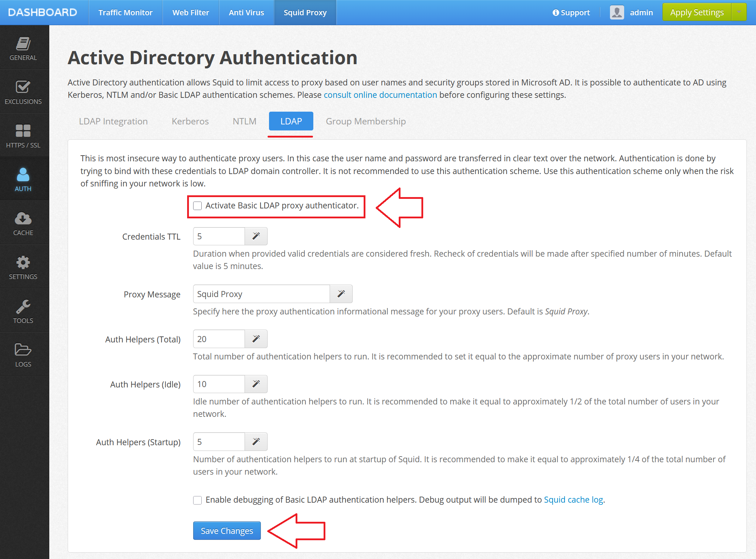Open the consult online documentation link
This screenshot has height=559, width=756.
click(380, 95)
